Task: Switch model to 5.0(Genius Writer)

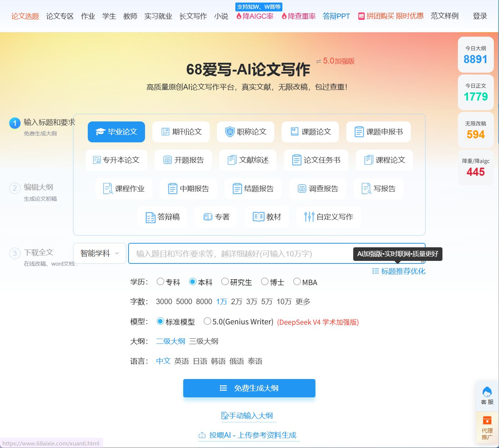Action: point(207,321)
